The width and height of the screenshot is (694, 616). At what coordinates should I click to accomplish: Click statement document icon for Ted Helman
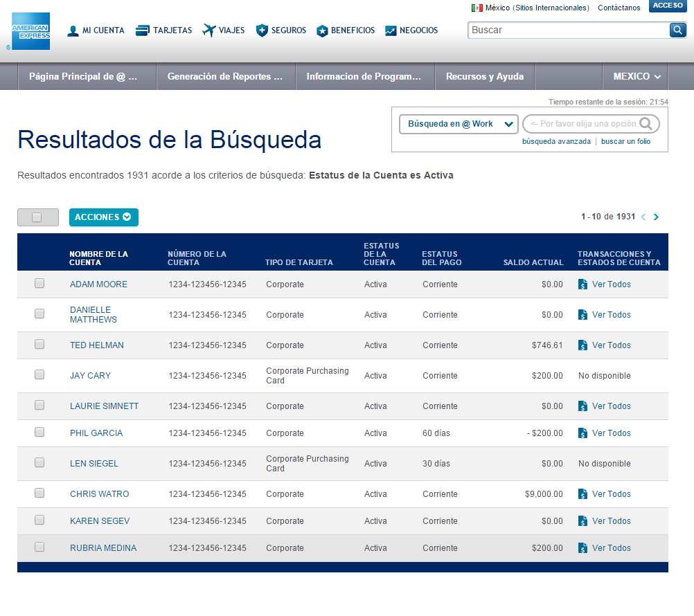click(x=582, y=345)
